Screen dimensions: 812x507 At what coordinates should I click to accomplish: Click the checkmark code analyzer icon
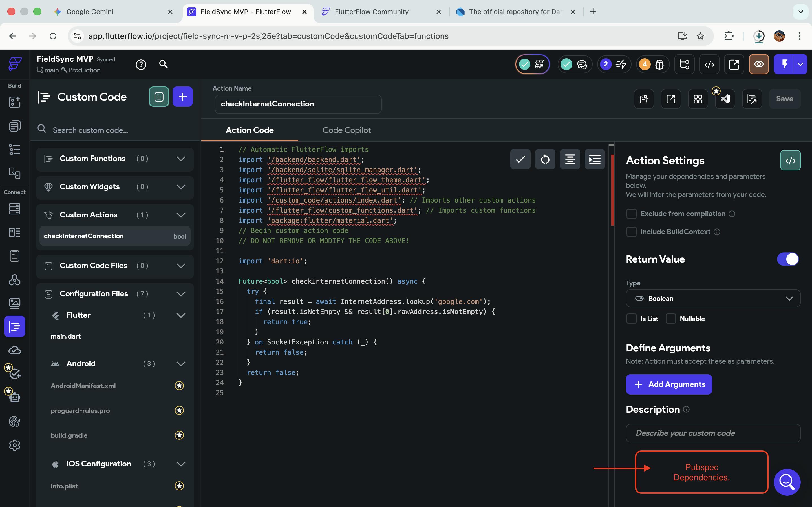pyautogui.click(x=520, y=159)
